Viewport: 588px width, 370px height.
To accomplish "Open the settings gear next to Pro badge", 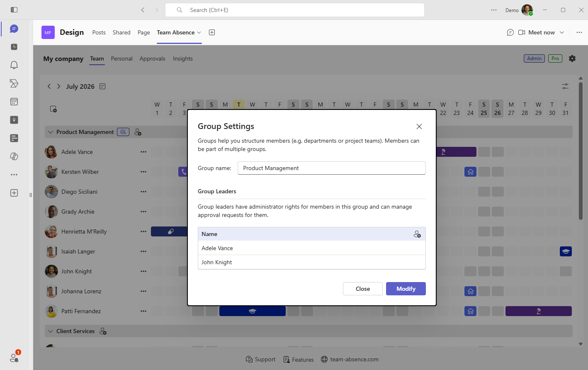I will [572, 58].
